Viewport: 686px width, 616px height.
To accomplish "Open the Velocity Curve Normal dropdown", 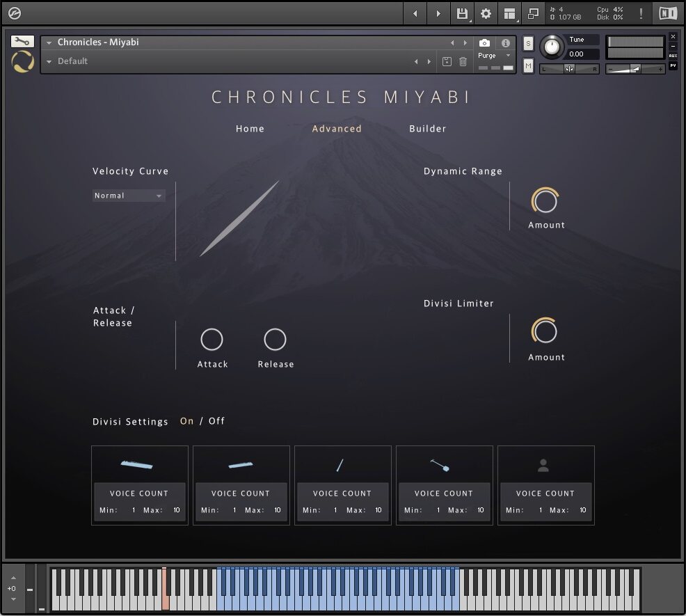I will click(129, 196).
